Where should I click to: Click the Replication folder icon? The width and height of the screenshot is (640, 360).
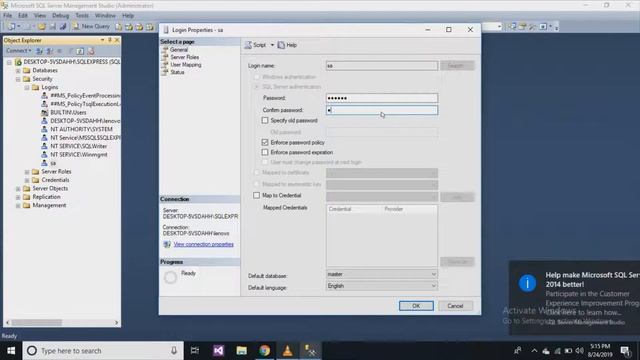coord(27,197)
